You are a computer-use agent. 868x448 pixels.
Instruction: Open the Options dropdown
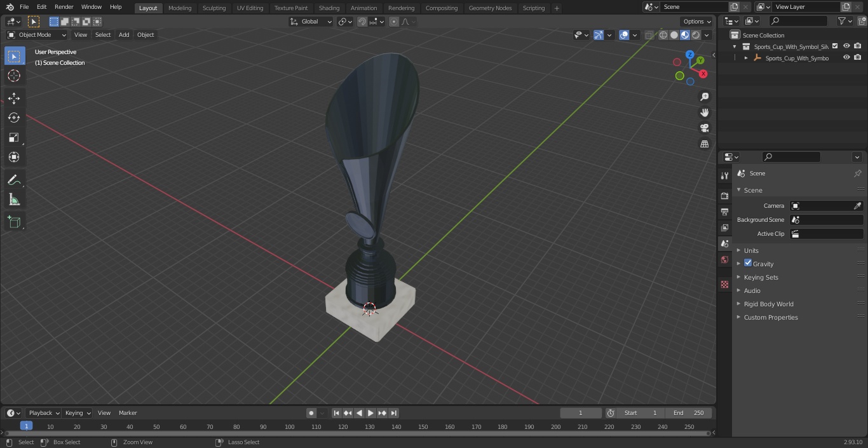click(x=698, y=22)
